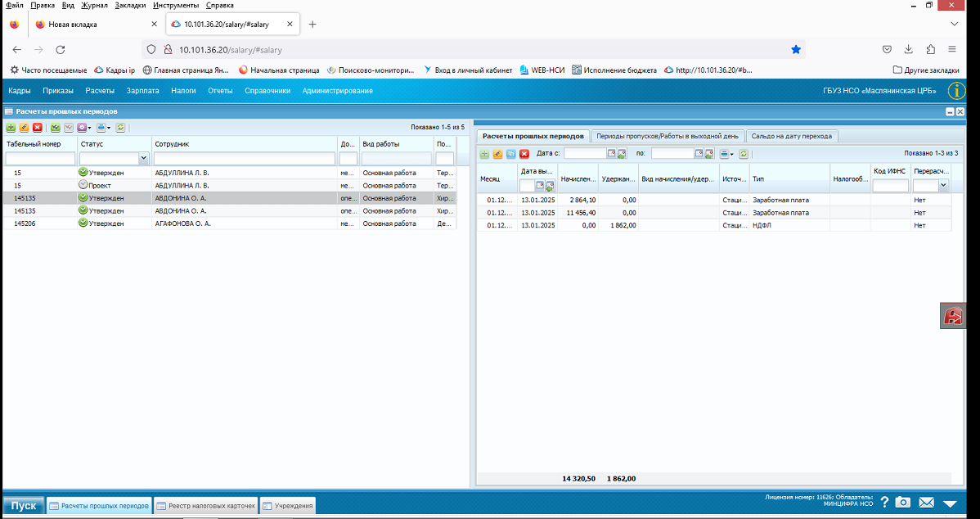Click Save to Pocket icon

click(887, 49)
